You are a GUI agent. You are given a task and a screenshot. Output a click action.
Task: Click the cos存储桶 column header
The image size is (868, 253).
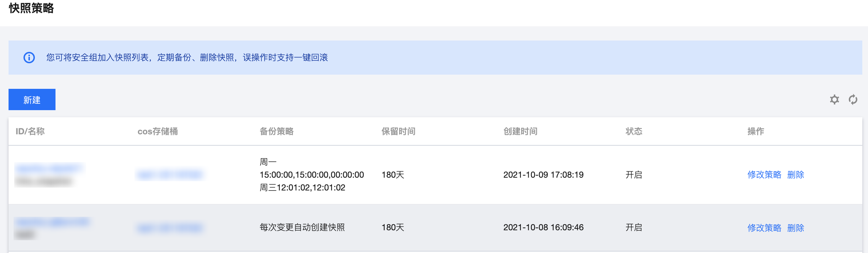point(158,131)
